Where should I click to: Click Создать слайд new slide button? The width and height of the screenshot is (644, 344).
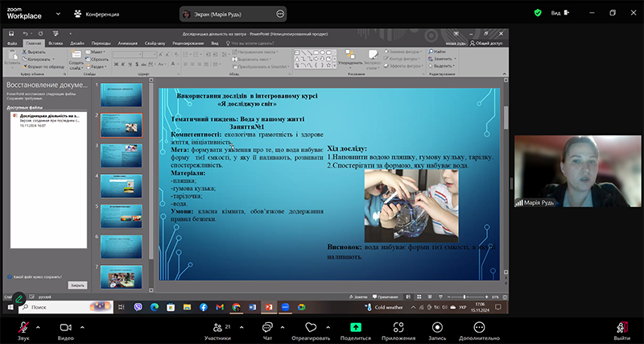click(76, 60)
